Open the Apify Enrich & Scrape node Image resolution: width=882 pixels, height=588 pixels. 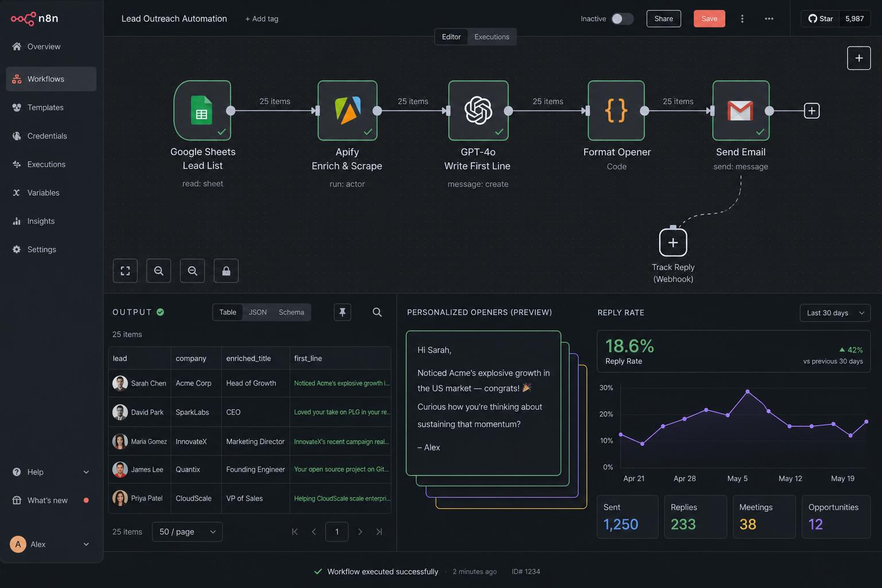(x=347, y=110)
